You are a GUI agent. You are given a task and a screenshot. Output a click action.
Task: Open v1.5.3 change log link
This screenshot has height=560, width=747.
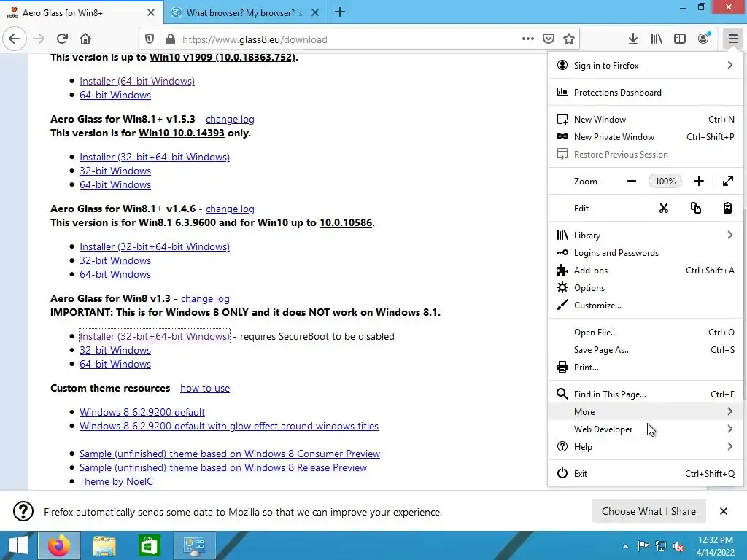[x=230, y=119]
